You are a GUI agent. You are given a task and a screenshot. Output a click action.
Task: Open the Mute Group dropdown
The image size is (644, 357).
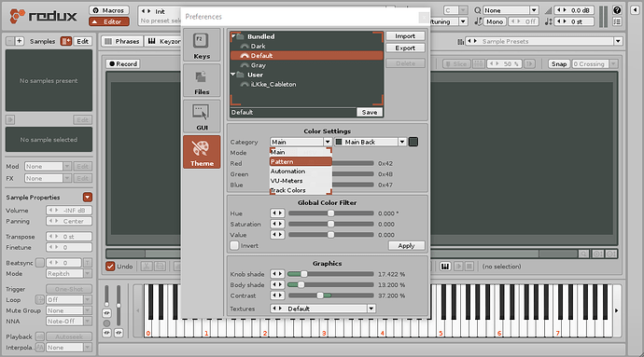(x=88, y=310)
